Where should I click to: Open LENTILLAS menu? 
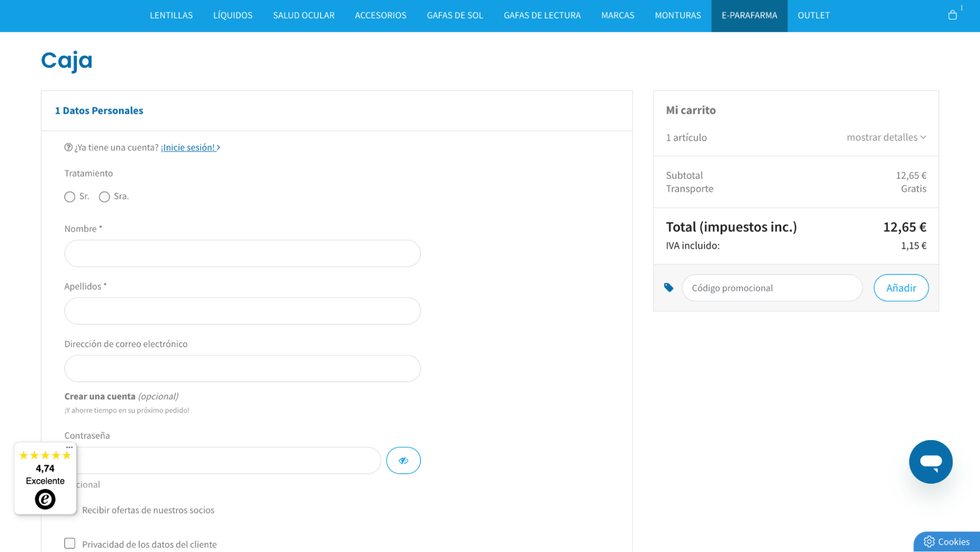click(x=171, y=15)
